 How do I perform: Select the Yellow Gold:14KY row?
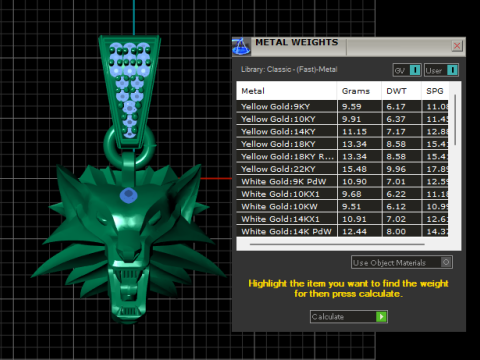(x=342, y=131)
